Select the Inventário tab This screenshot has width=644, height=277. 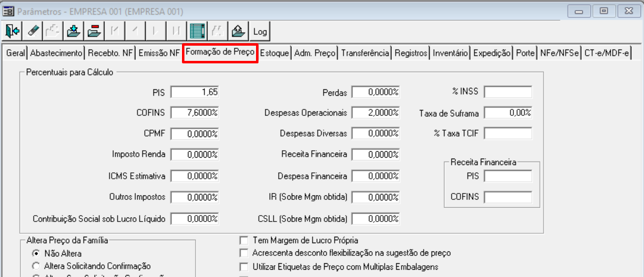(450, 53)
